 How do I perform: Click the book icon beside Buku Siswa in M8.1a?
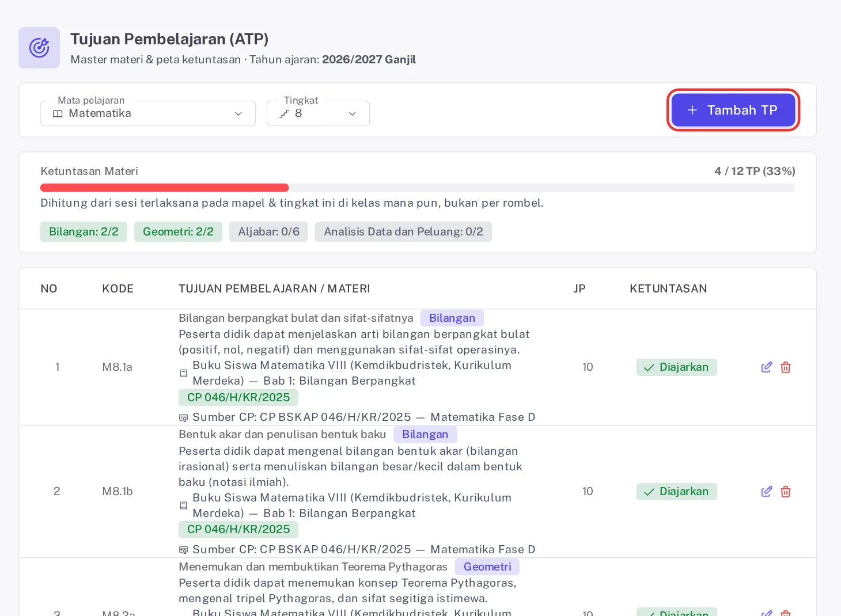184,373
